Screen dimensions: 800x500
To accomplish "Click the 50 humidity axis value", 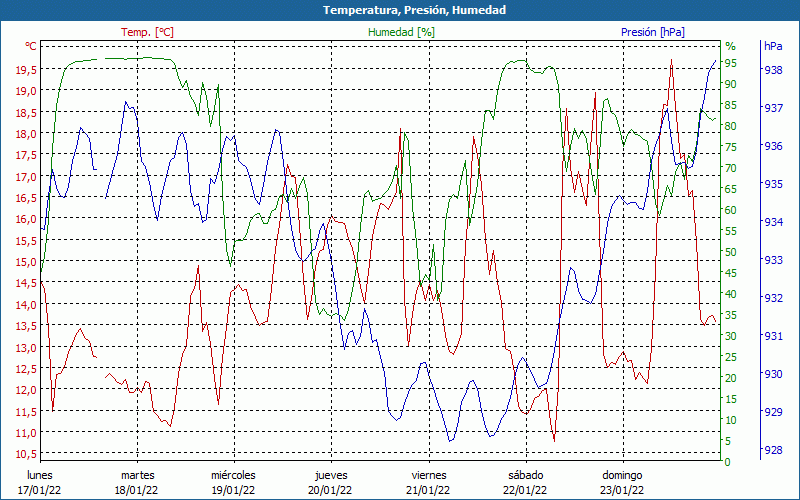I will [731, 252].
